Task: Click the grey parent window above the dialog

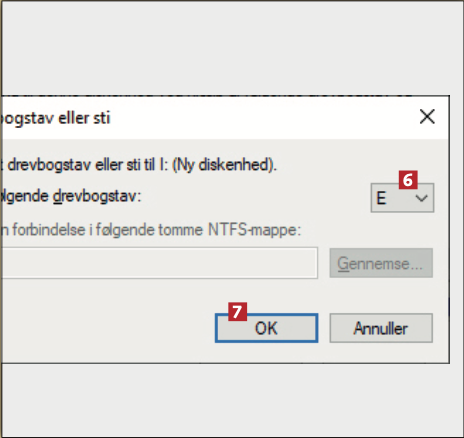Action: point(232,47)
